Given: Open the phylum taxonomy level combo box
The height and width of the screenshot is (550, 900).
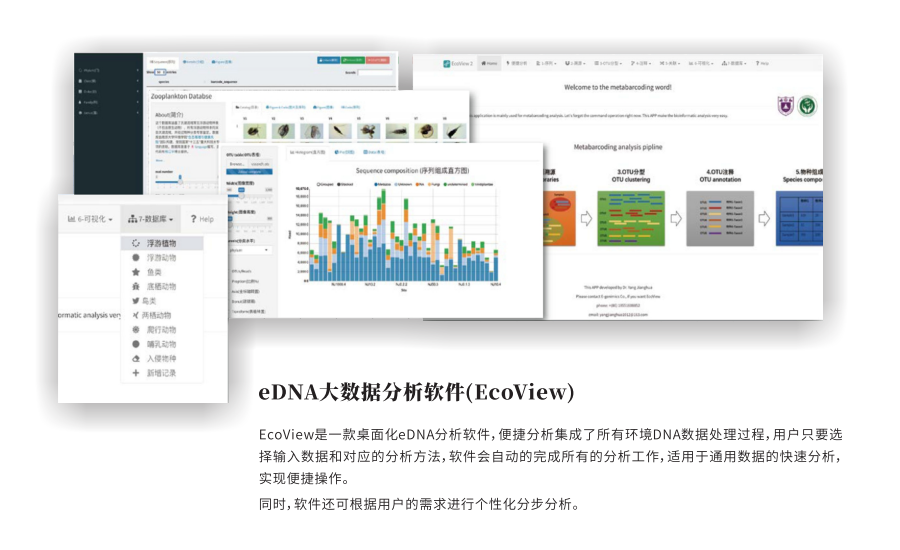Looking at the screenshot, I should coord(250,250).
